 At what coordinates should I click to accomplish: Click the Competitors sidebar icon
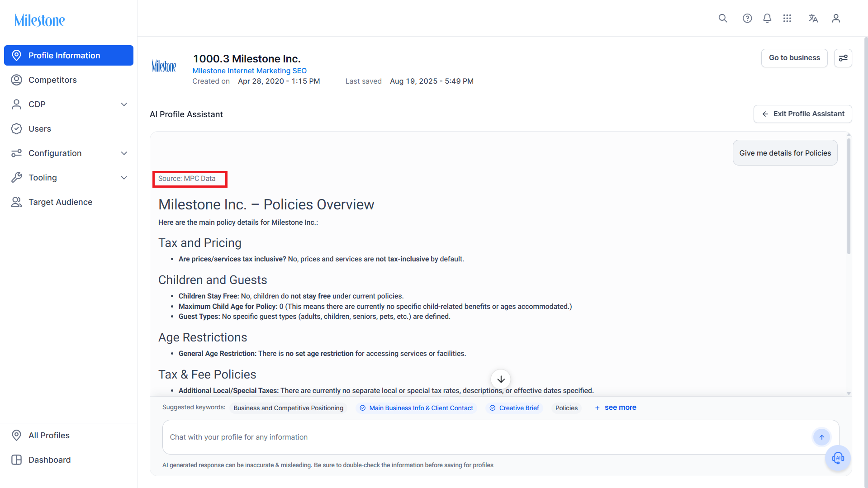tap(16, 80)
